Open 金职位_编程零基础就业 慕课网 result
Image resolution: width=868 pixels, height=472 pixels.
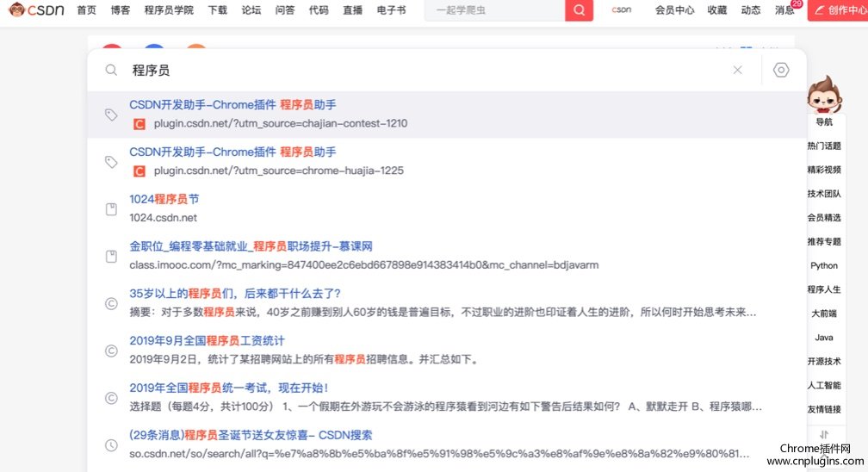point(251,246)
